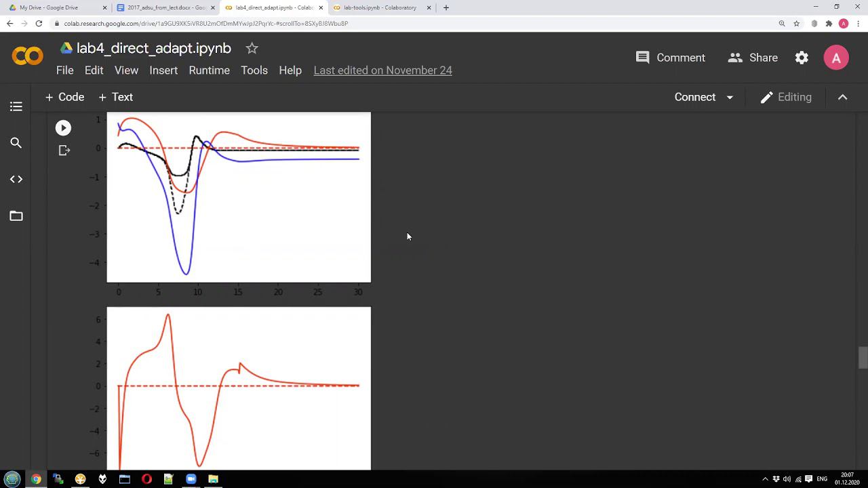Open the Chrome profile avatar
Image resolution: width=868 pixels, height=488 pixels.
pos(844,23)
